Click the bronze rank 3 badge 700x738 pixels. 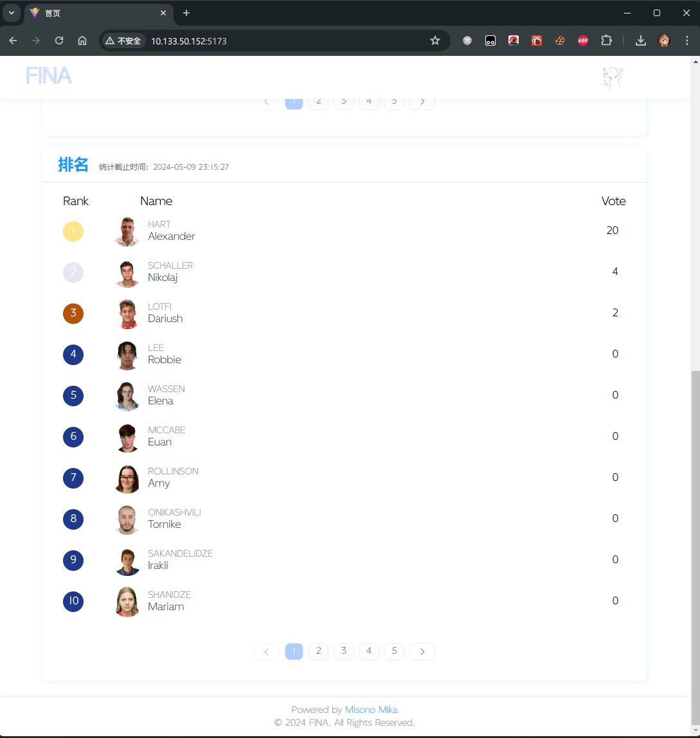pos(73,314)
